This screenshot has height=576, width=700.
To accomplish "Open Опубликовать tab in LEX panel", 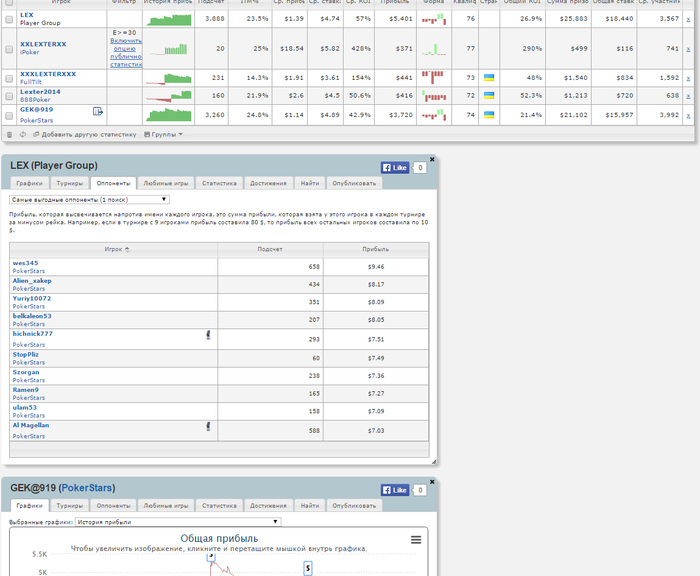I will [354, 183].
